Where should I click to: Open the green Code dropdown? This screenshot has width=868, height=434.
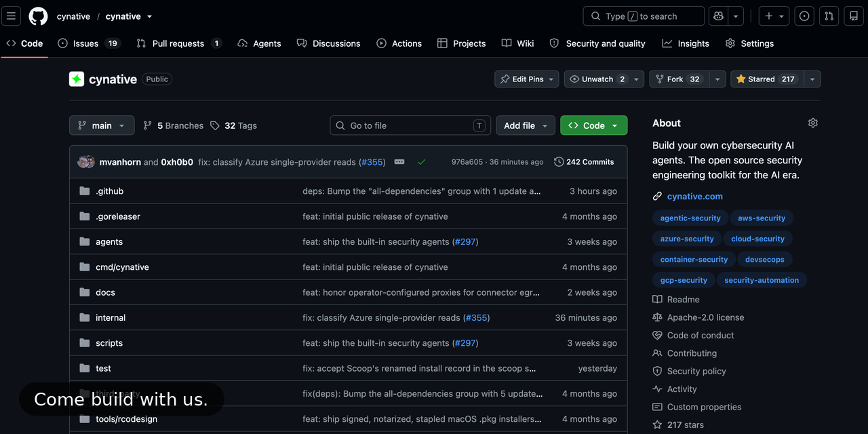tap(593, 125)
